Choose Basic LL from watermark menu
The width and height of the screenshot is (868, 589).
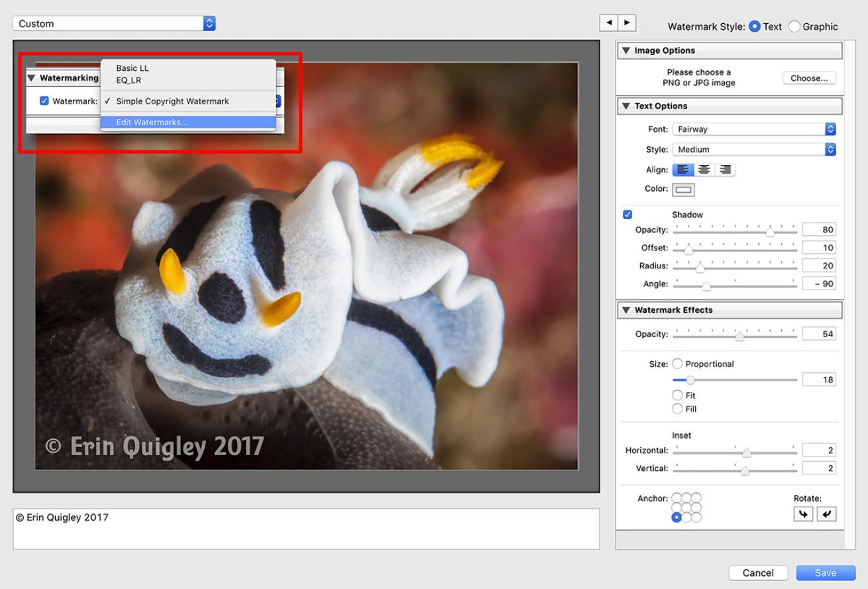133,68
